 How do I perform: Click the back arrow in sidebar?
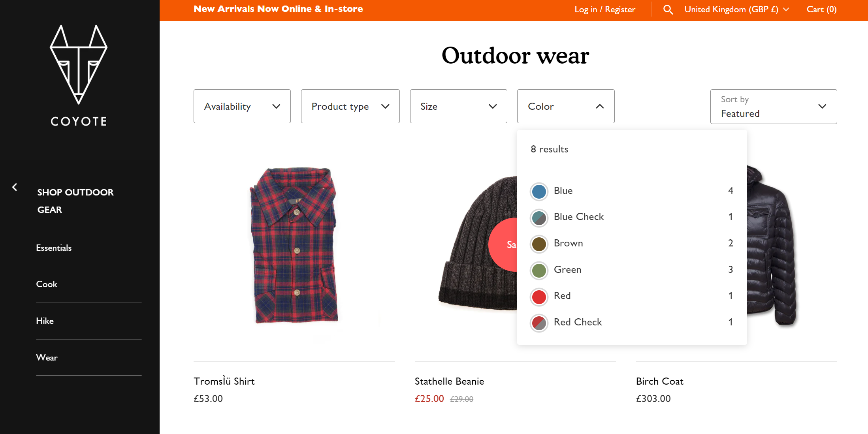pyautogui.click(x=15, y=187)
